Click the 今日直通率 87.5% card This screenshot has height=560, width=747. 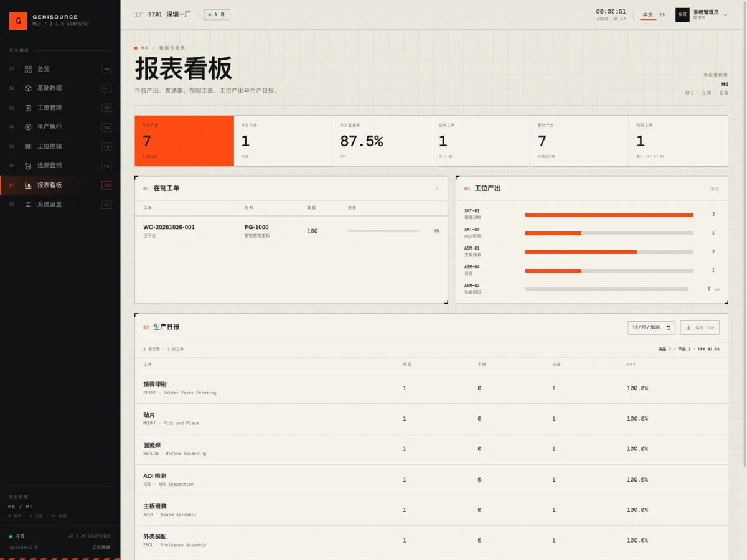pos(382,141)
